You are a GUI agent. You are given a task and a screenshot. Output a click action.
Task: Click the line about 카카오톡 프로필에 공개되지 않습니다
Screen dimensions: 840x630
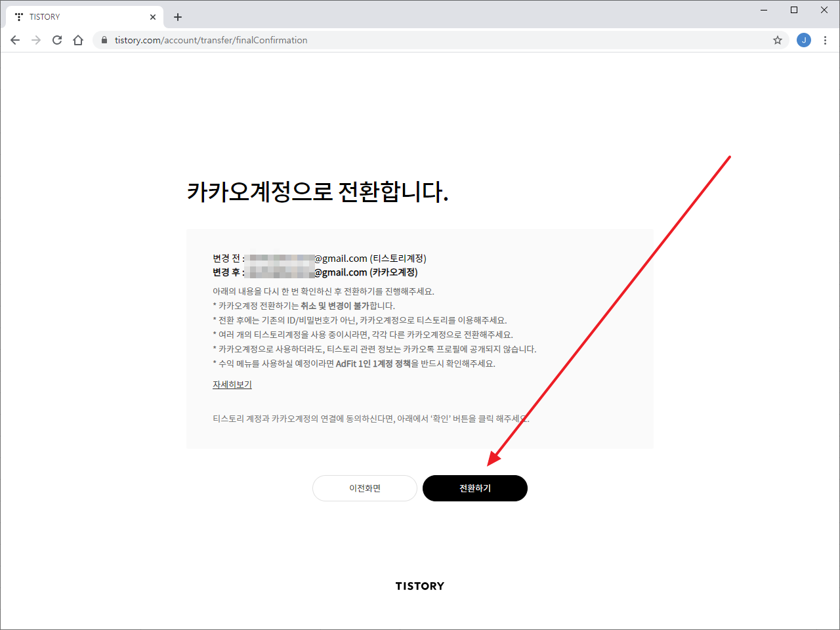click(375, 349)
